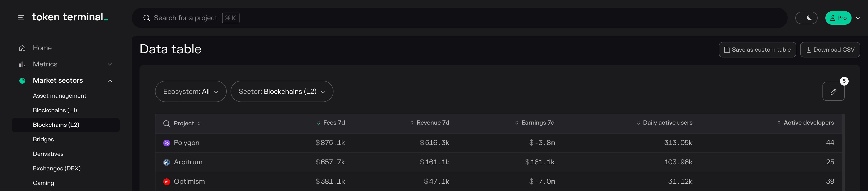Click the Polygon project logo

click(x=166, y=143)
